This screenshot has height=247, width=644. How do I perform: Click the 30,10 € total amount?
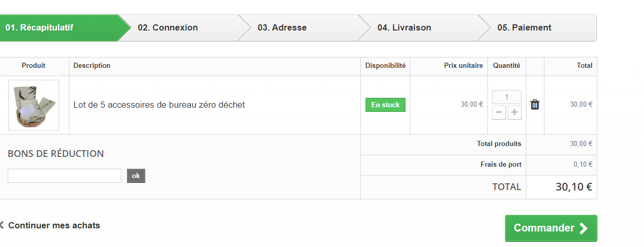pos(574,187)
